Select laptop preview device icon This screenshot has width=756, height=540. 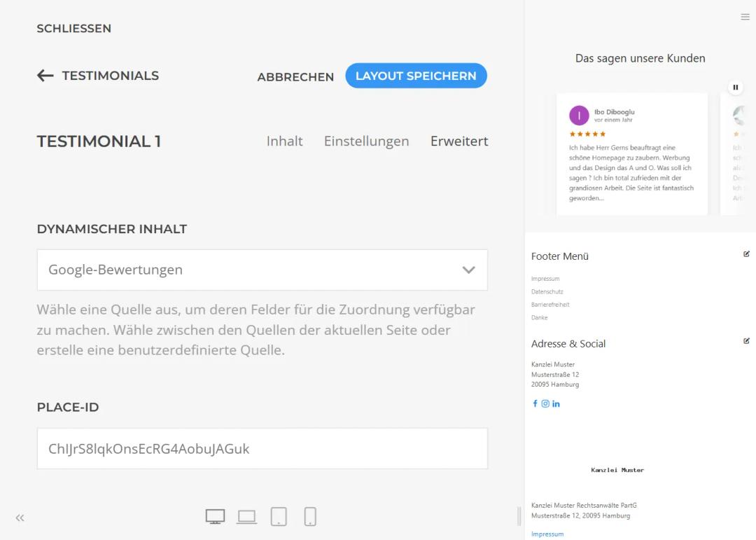tap(247, 517)
